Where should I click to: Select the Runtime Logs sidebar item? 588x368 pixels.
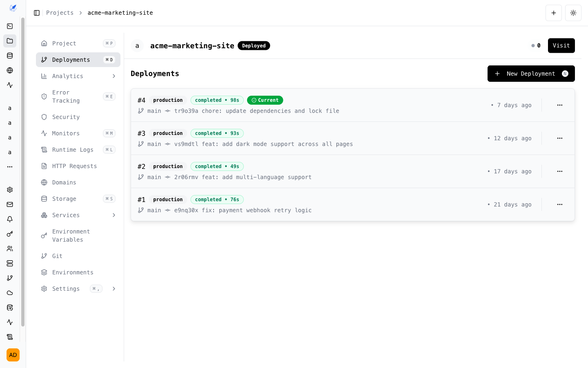point(73,150)
